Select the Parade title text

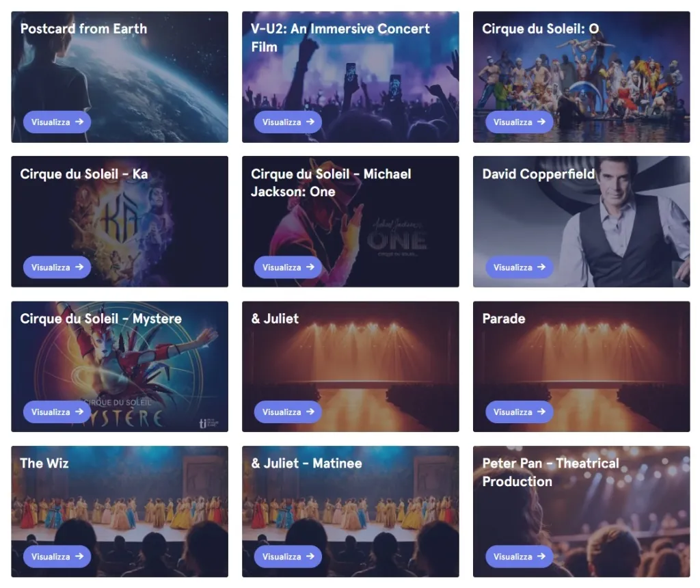[504, 319]
